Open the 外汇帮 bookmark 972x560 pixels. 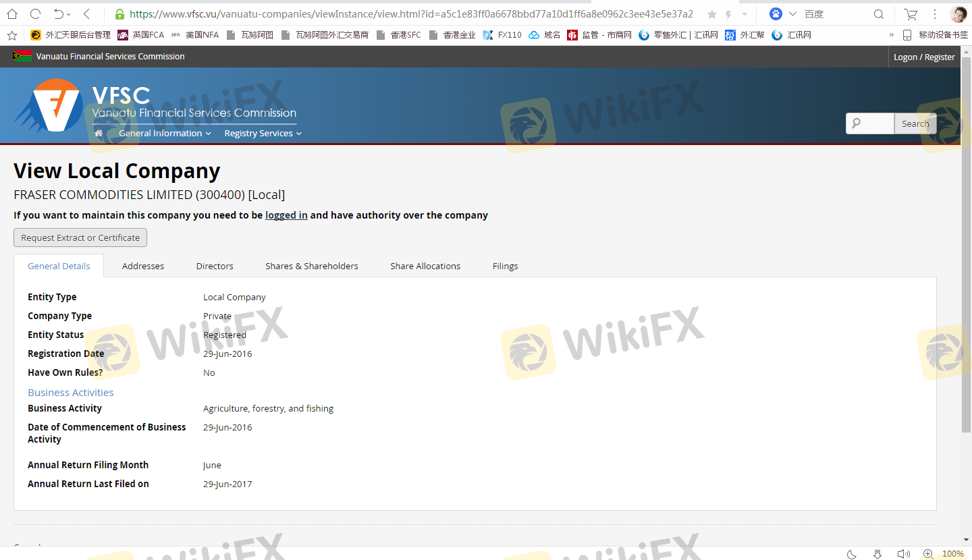click(x=745, y=35)
